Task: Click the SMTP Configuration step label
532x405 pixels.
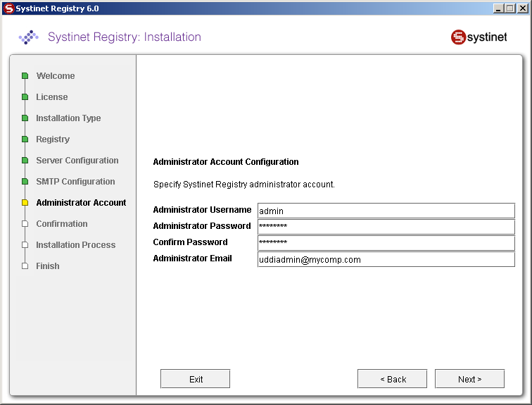Action: [76, 181]
